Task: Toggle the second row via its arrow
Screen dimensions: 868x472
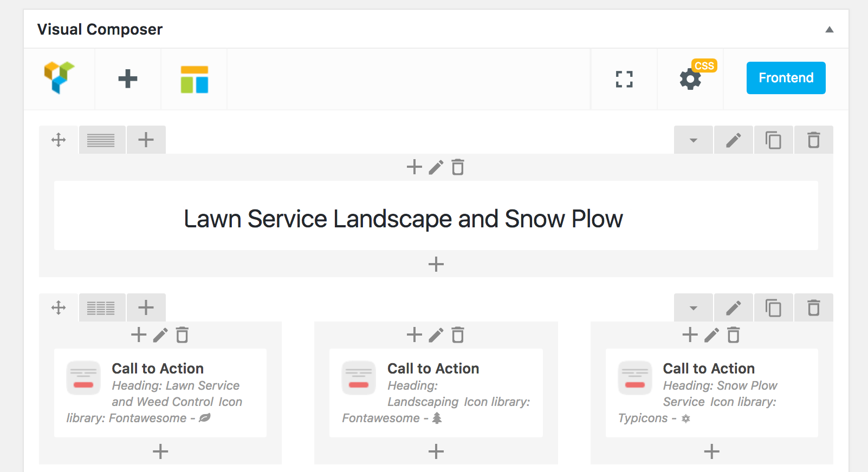Action: (x=694, y=308)
